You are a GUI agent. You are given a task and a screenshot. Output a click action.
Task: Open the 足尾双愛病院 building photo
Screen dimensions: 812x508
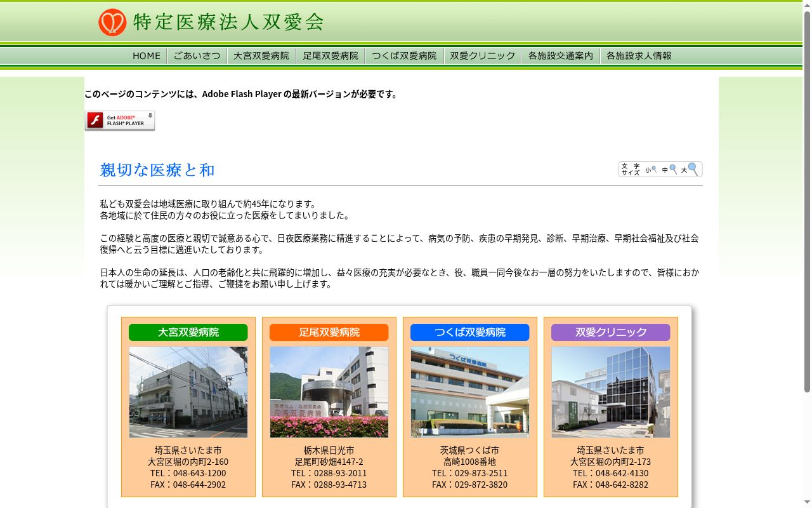coord(329,392)
